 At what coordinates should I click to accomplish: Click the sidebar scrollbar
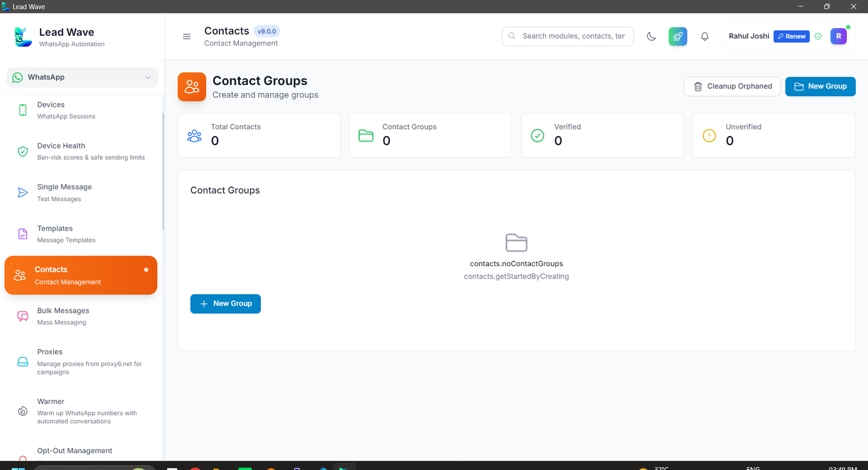(x=163, y=171)
